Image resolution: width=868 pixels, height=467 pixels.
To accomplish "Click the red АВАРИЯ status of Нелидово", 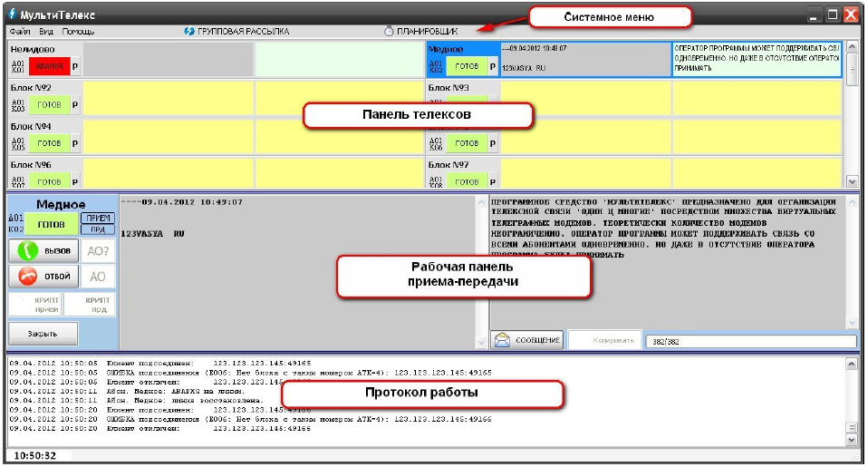I will coord(49,66).
